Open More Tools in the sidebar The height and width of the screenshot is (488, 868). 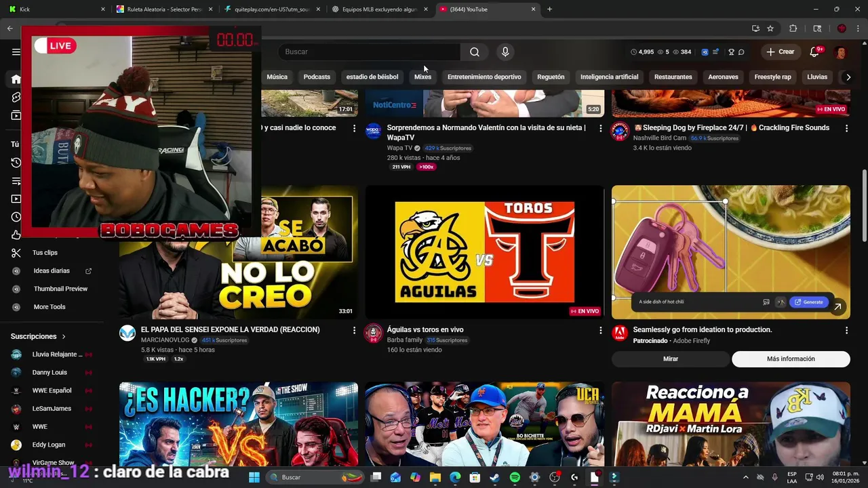(49, 307)
